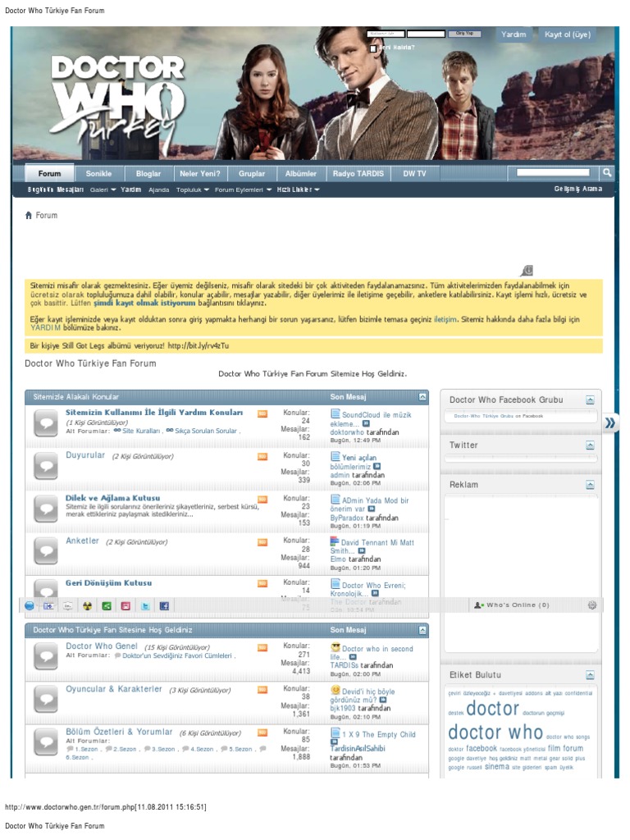The height and width of the screenshot is (840, 630).
Task: Collapse the Twitter sidebar block
Action: [x=590, y=445]
